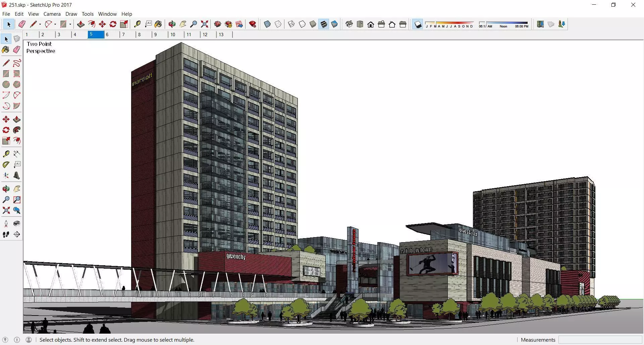Select the Push/Pull tool in top toolbar
Screen dimensions: 644x345
point(80,24)
